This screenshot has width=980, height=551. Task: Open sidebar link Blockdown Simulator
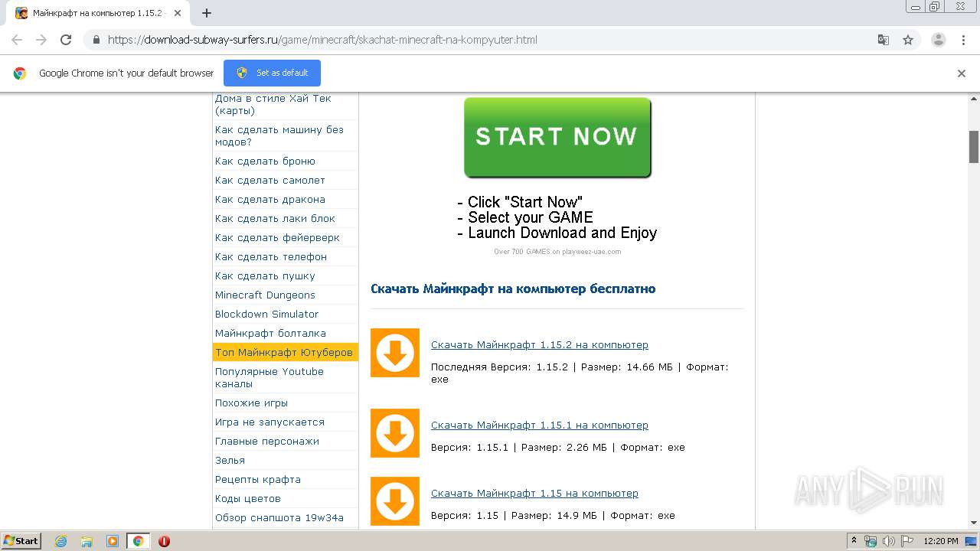click(266, 315)
